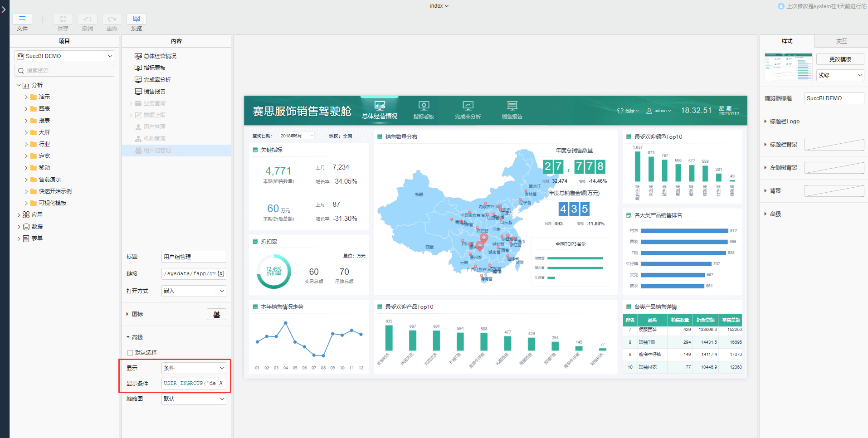Viewport: 868px width, 438px height.
Task: Click inside the 浏览器标题 input field
Action: [834, 98]
